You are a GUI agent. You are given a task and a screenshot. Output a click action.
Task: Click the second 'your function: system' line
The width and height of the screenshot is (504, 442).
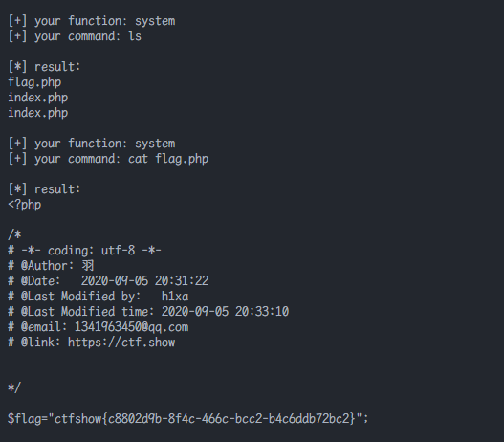point(92,144)
